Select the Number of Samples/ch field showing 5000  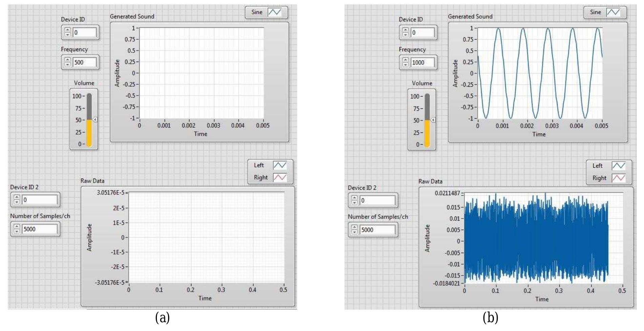pos(39,230)
